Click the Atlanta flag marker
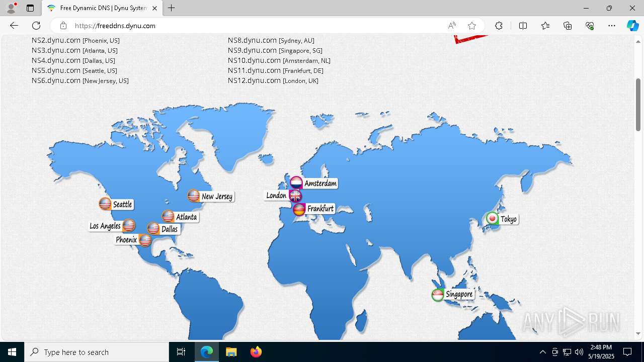 click(168, 217)
